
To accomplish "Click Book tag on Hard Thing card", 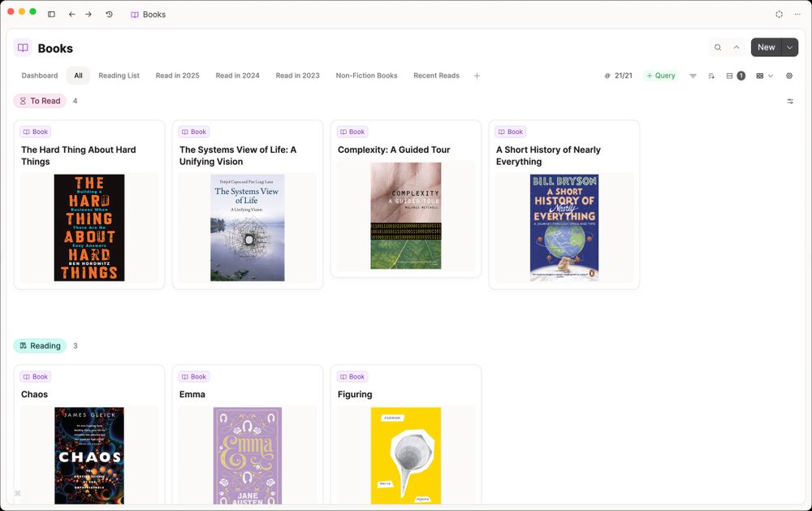I will 35,132.
